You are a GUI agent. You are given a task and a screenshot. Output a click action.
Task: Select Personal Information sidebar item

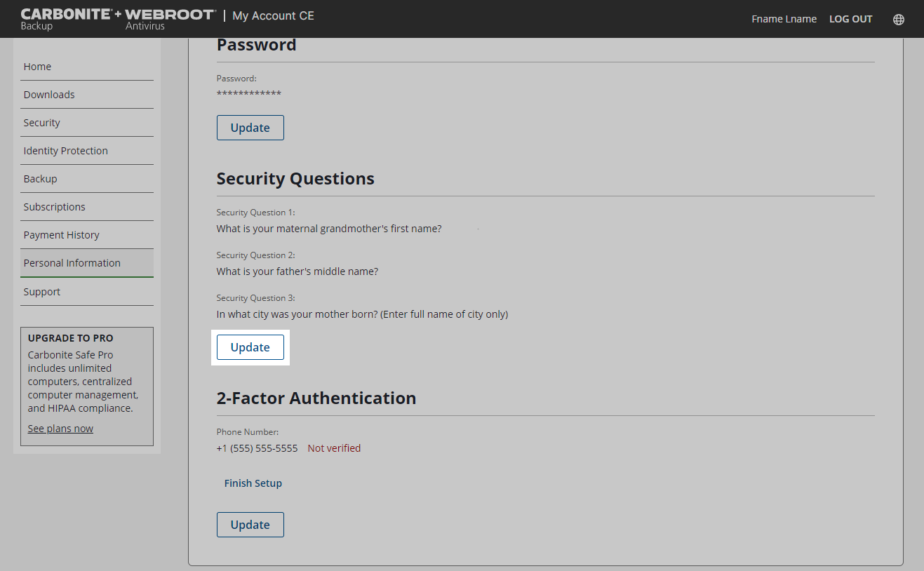(x=72, y=263)
